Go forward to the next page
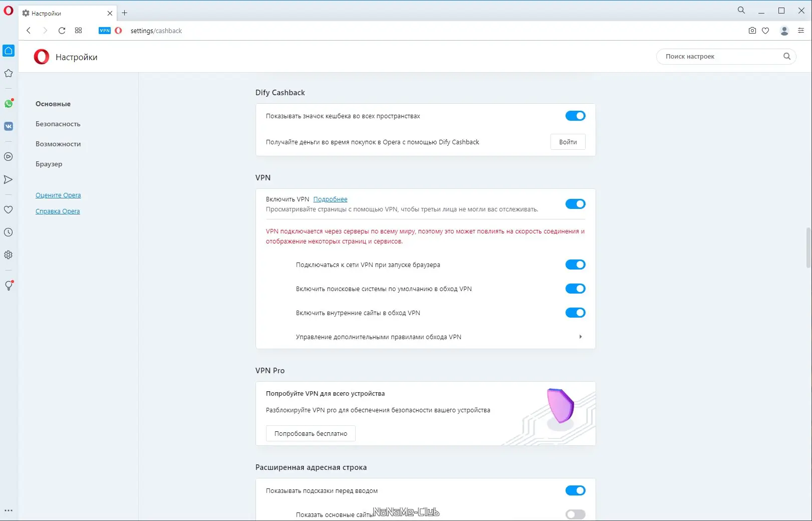Screen dimensions: 812x521 click(x=45, y=31)
